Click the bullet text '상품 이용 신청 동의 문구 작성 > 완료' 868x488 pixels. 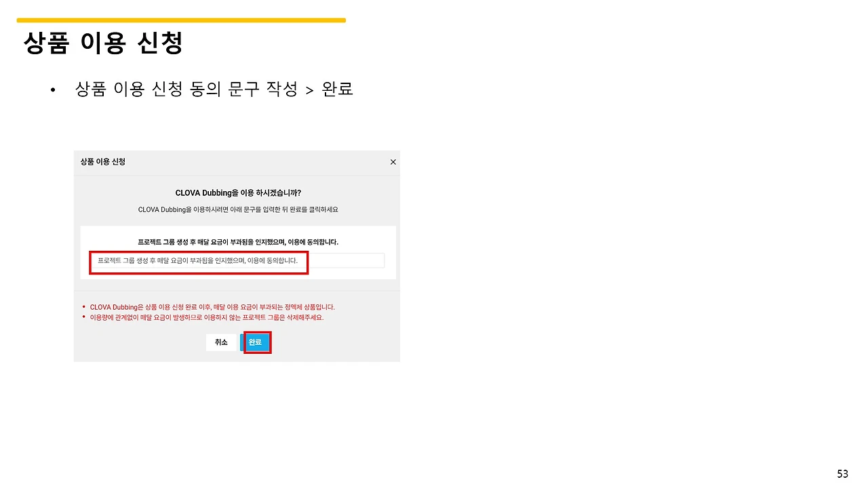[214, 89]
